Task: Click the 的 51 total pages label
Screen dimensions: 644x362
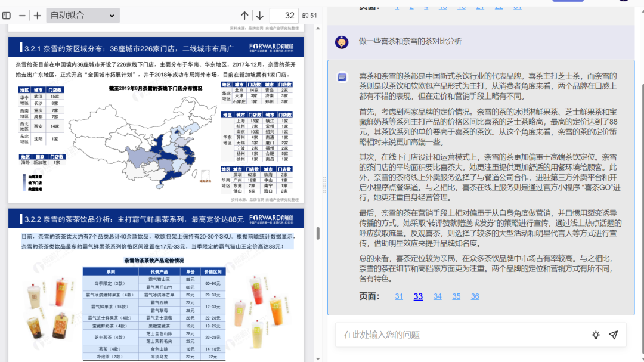Action: click(309, 16)
